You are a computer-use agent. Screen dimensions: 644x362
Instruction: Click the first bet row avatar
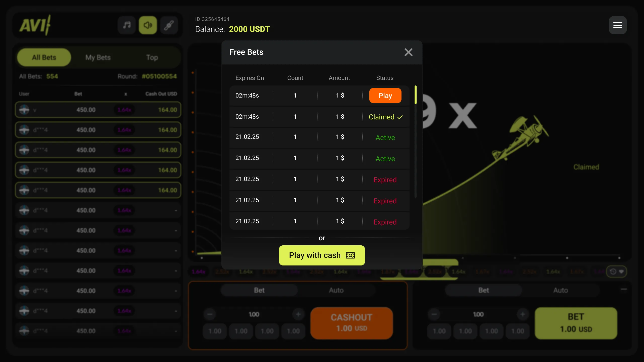[x=24, y=110]
